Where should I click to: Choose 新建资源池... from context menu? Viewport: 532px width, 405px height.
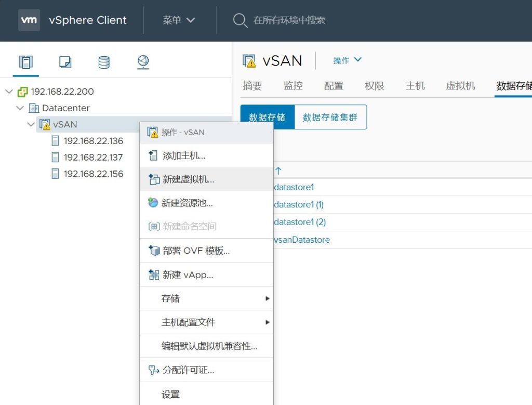click(206, 203)
